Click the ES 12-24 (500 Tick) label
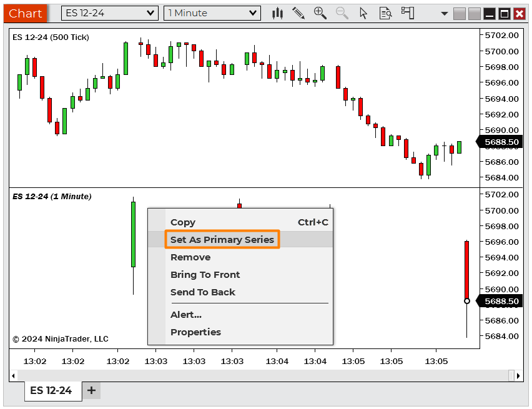This screenshot has height=409, width=532. (51, 37)
